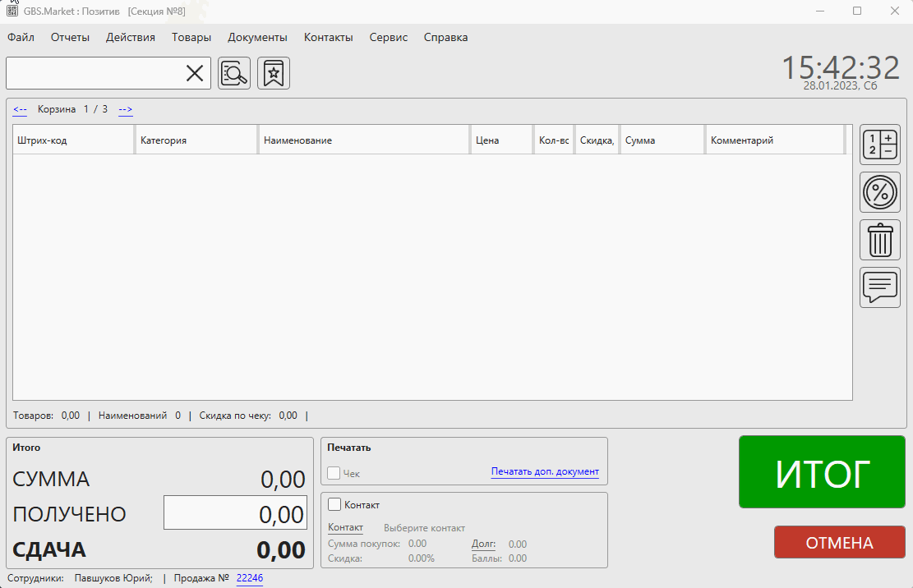Open the Товары menu
This screenshot has width=913, height=588.
click(191, 37)
